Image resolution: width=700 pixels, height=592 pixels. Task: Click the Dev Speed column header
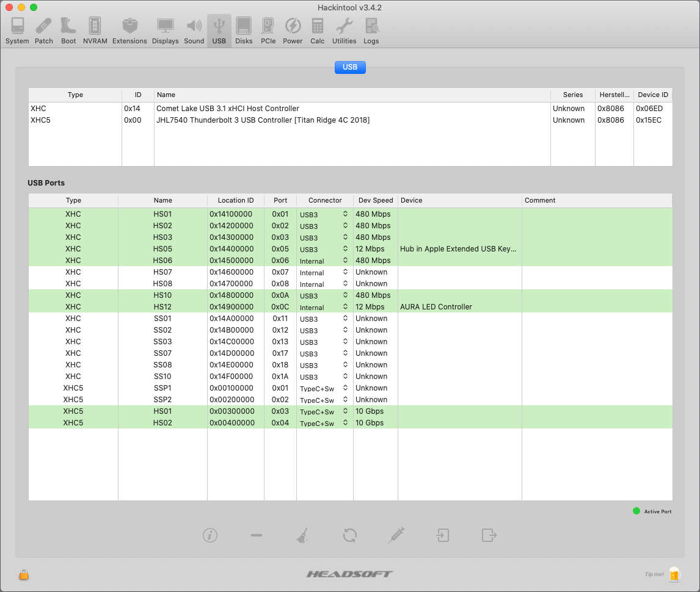[x=375, y=200]
